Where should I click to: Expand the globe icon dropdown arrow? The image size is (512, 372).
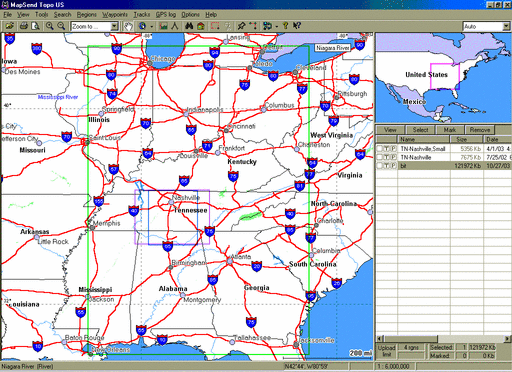[152, 26]
